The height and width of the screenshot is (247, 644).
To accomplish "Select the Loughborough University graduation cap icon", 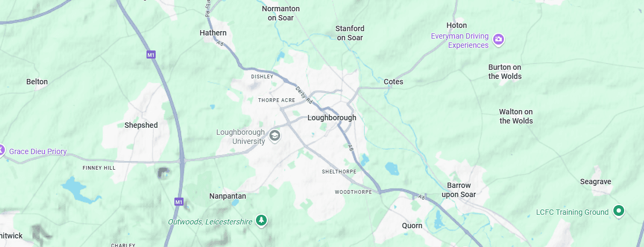I will pyautogui.click(x=275, y=135).
